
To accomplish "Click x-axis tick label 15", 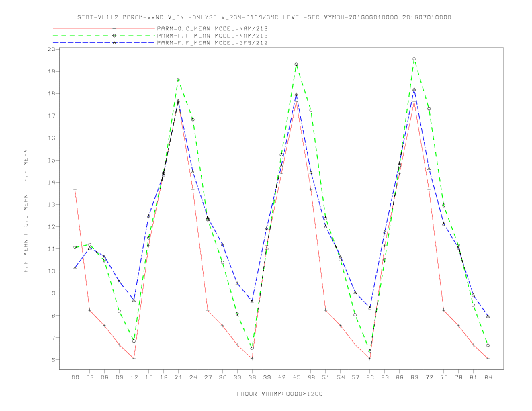I will [148, 377].
